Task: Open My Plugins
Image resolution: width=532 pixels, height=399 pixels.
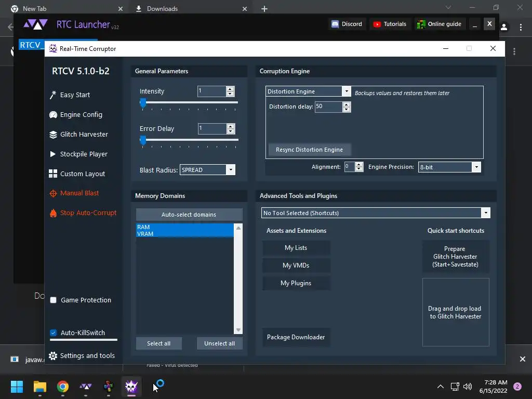Action: coord(296,283)
